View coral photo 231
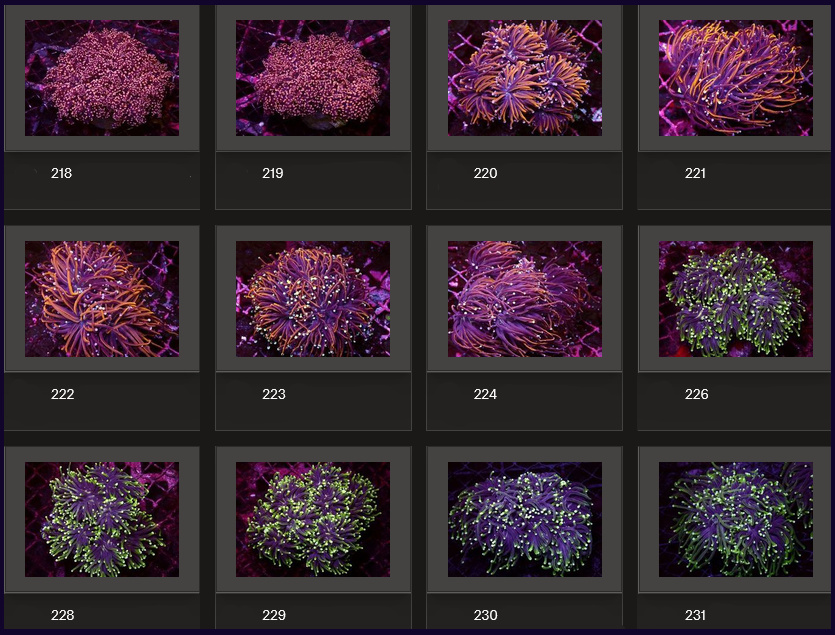 [735, 519]
